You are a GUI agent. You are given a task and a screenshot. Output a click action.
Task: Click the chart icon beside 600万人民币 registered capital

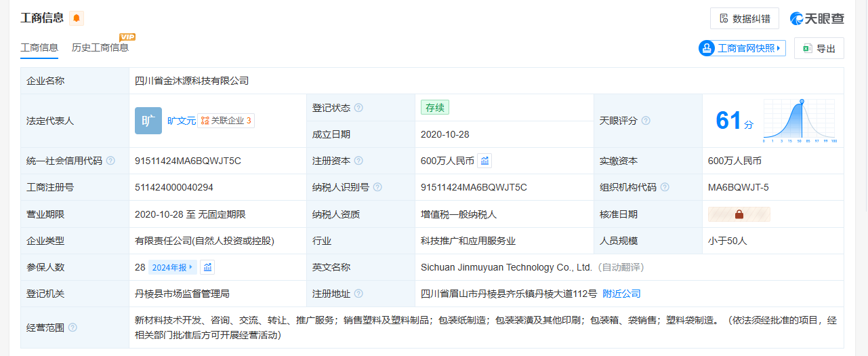click(x=484, y=161)
